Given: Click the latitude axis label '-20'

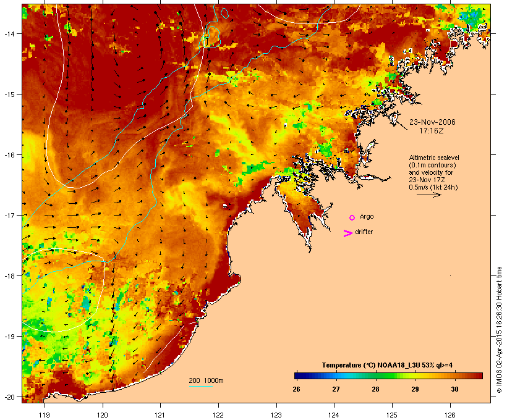Looking at the screenshot, I should (x=9, y=397).
